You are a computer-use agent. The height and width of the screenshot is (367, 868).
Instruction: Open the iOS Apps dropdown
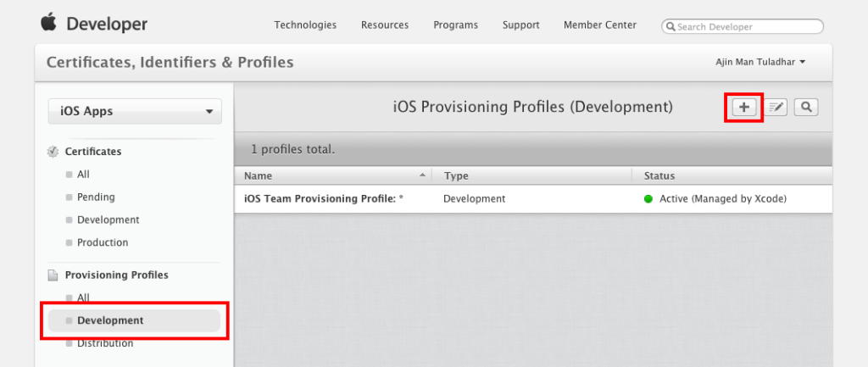135,111
